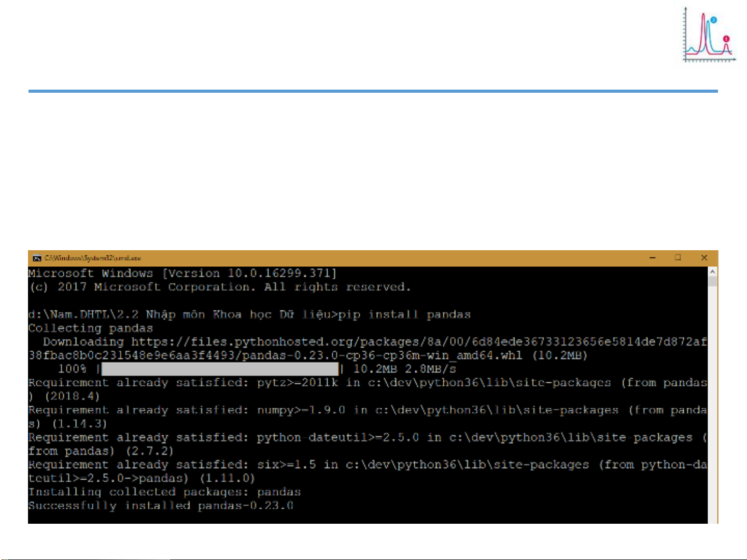Click the 'Successfully installed pandas-0.23.0' line
Viewport: 747px width, 560px height.
(161, 506)
